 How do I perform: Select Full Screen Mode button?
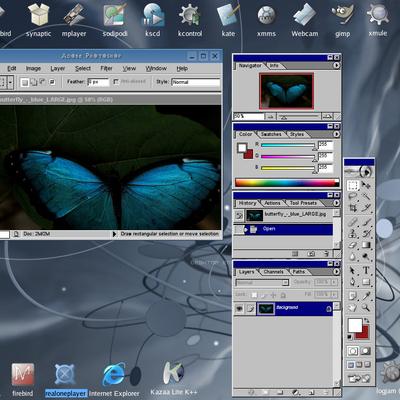pos(367,365)
